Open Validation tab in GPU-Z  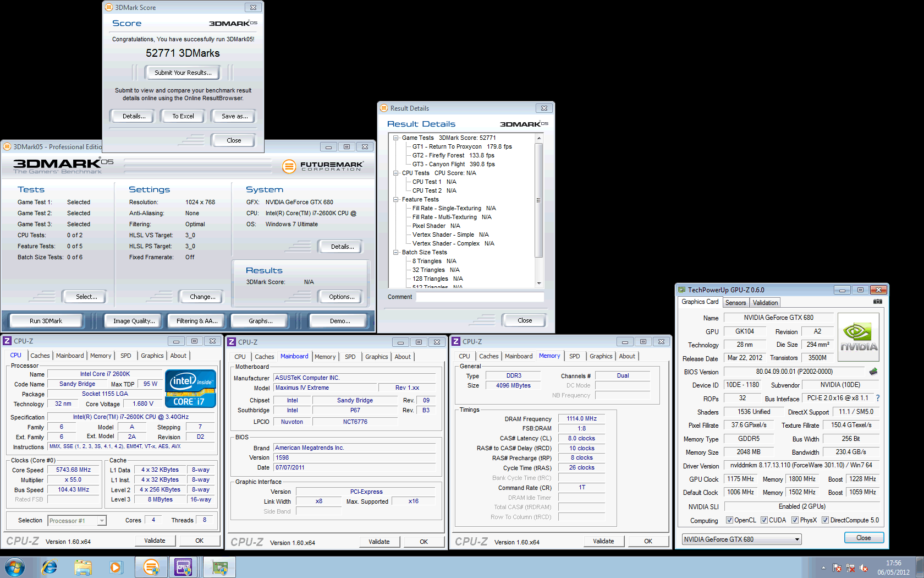coord(765,303)
